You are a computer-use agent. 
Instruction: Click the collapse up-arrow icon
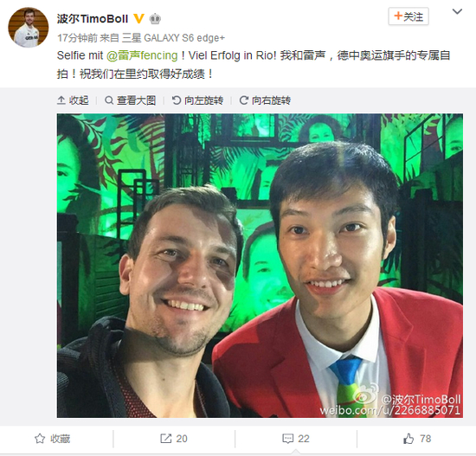61,100
